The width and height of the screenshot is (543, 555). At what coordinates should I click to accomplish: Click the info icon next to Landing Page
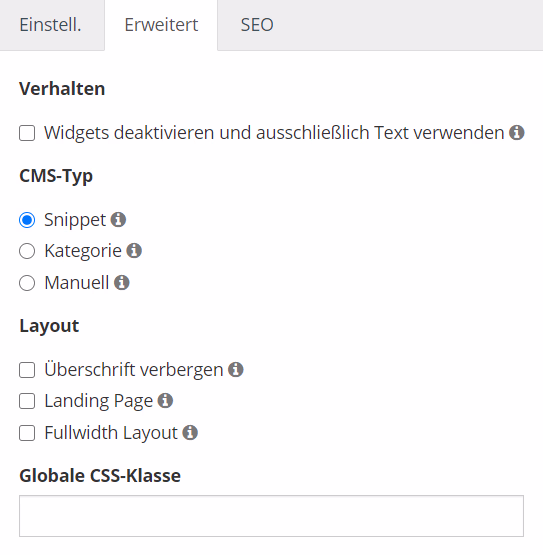[x=165, y=401]
